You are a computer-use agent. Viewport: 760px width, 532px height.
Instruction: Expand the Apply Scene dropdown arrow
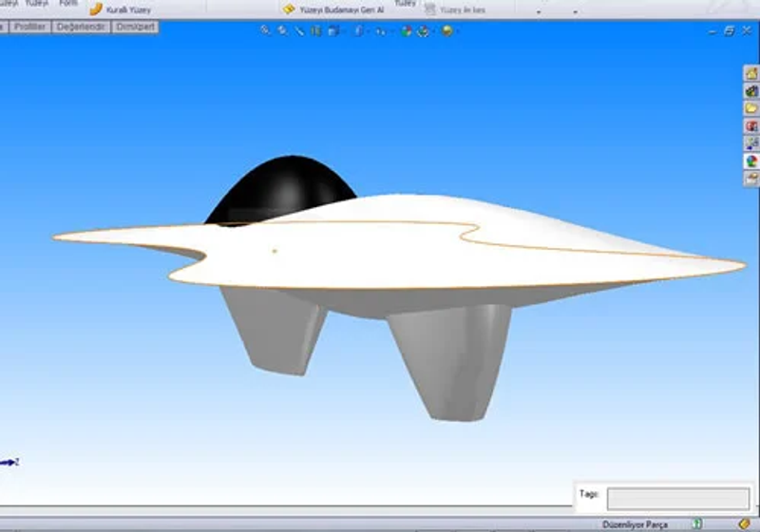pos(433,32)
